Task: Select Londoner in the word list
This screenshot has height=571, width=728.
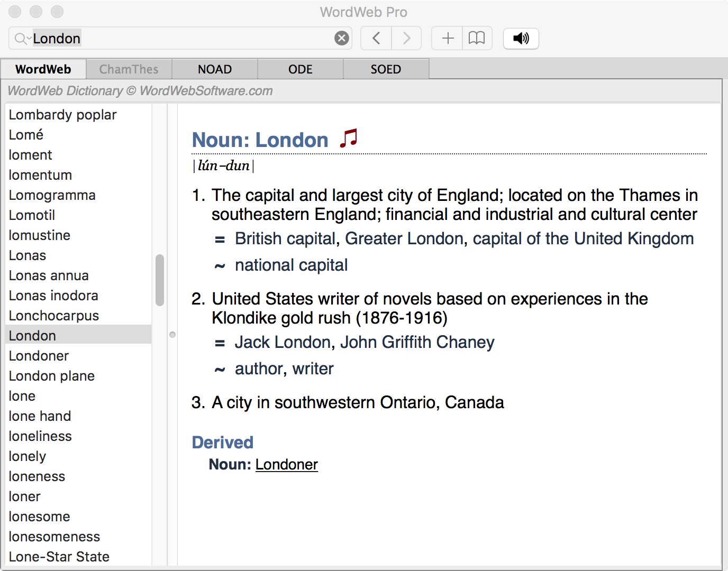Action: pos(38,355)
